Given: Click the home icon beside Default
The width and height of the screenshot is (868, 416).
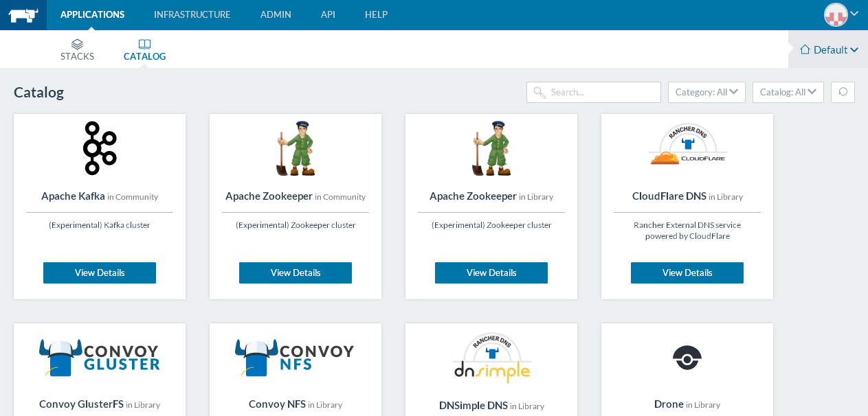Looking at the screenshot, I should (x=805, y=49).
